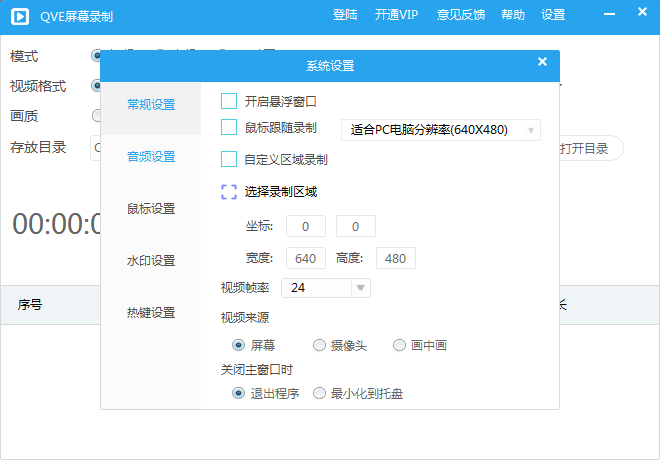The image size is (660, 460).
Task: Expand the 视频帧率 dropdown arrow
Action: tap(360, 288)
